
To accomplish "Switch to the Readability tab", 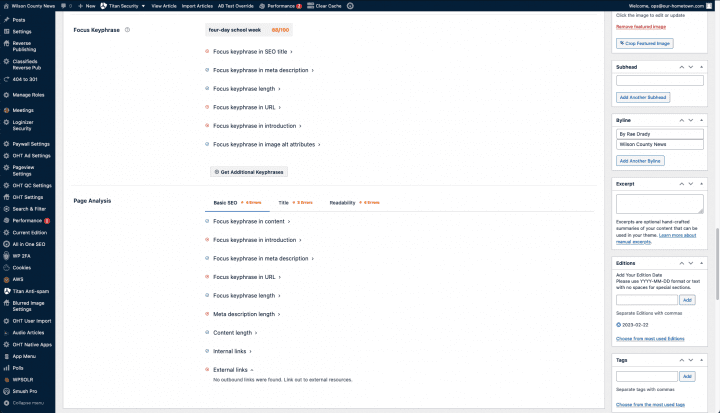I will (x=354, y=203).
